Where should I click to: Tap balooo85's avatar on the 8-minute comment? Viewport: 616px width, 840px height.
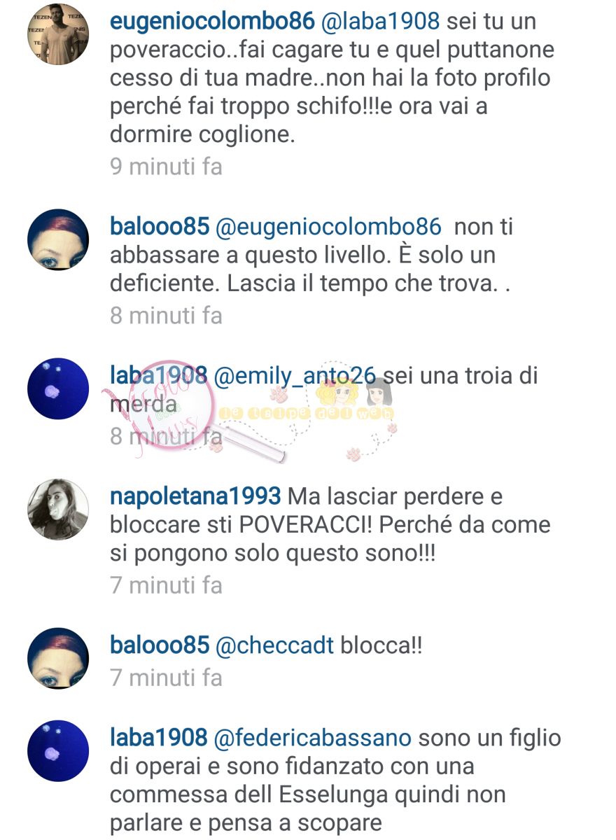click(58, 240)
